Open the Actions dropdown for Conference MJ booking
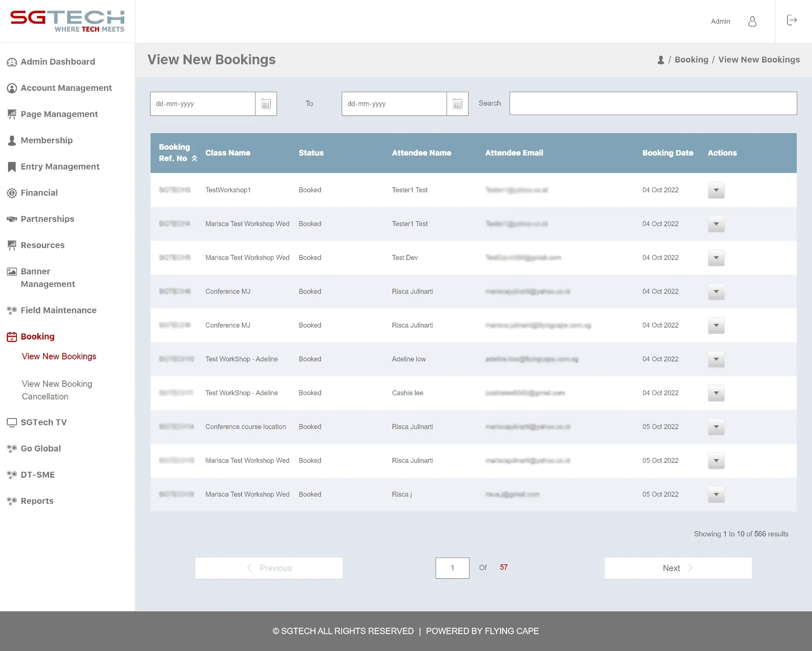 (716, 292)
